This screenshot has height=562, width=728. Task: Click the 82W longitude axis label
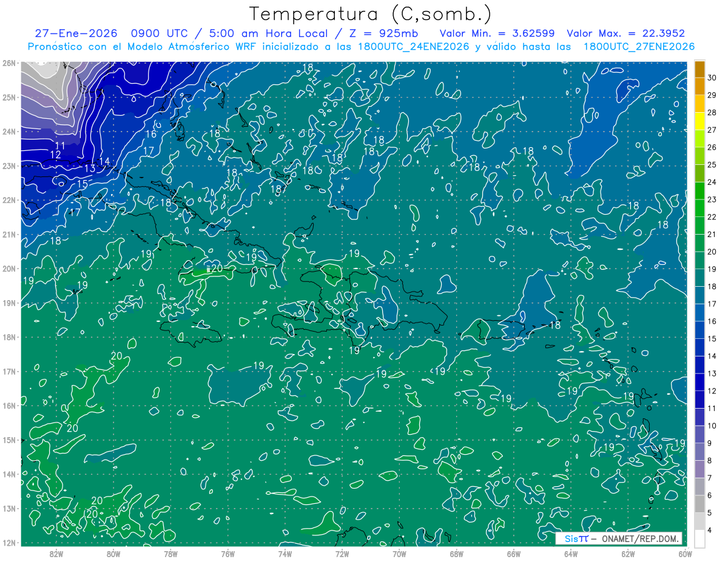(x=56, y=555)
